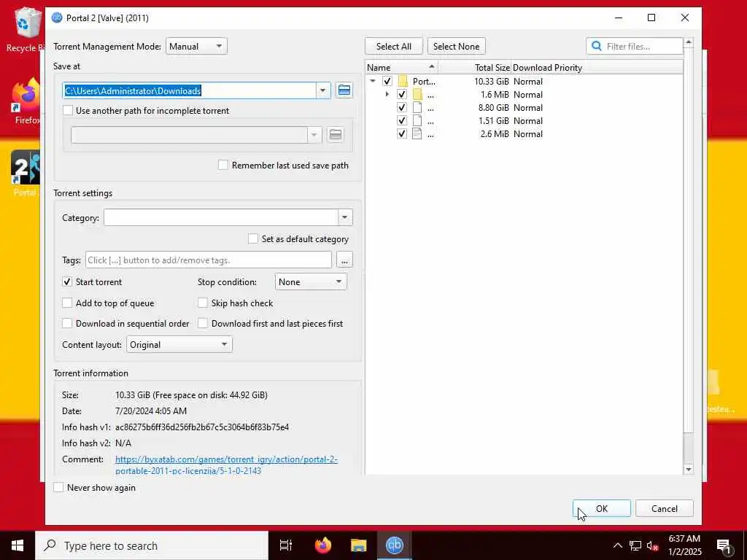The image size is (747, 560).
Task: Sort files by the Name column
Action: 401,67
